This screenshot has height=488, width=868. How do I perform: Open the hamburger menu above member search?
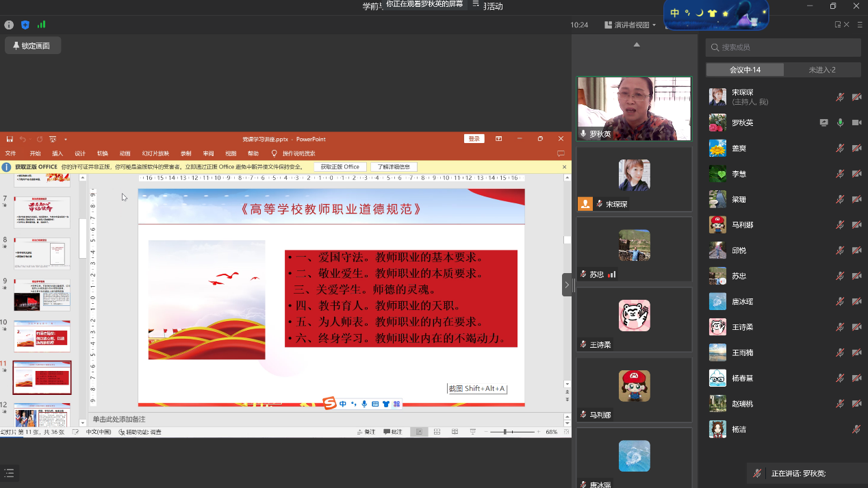(x=861, y=25)
